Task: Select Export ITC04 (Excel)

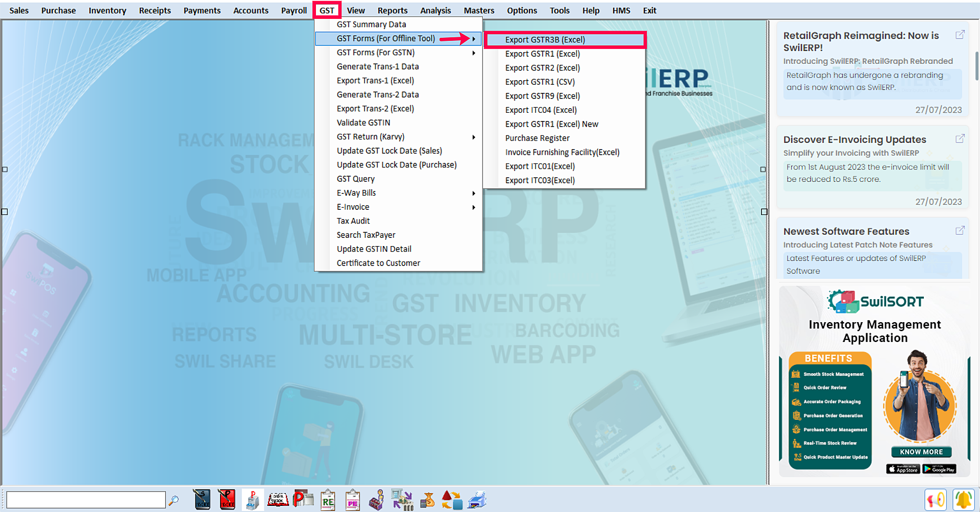Action: click(565, 110)
